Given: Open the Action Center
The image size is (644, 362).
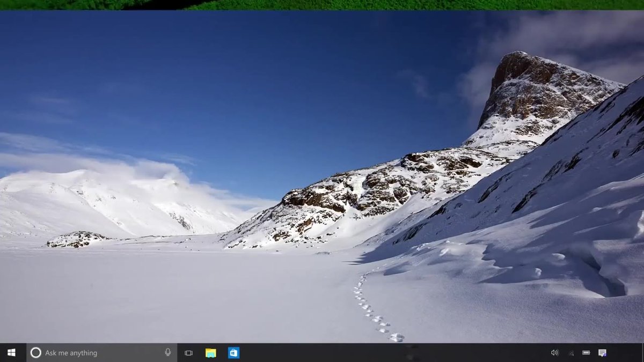Looking at the screenshot, I should pyautogui.click(x=601, y=352).
